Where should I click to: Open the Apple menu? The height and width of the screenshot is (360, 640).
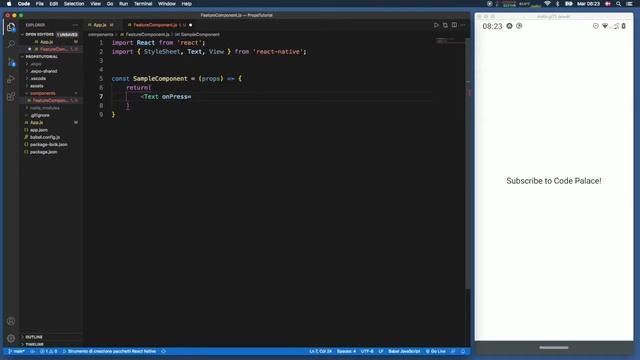(9, 4)
